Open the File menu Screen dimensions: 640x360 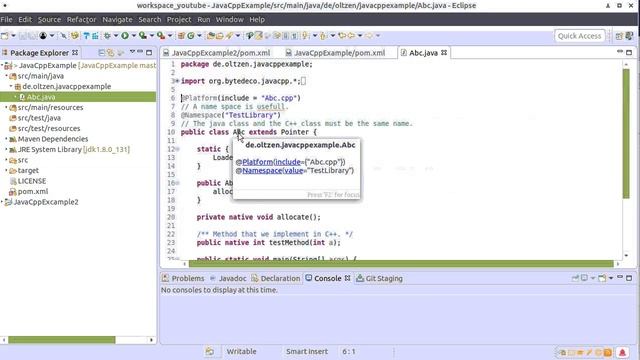click(6, 20)
